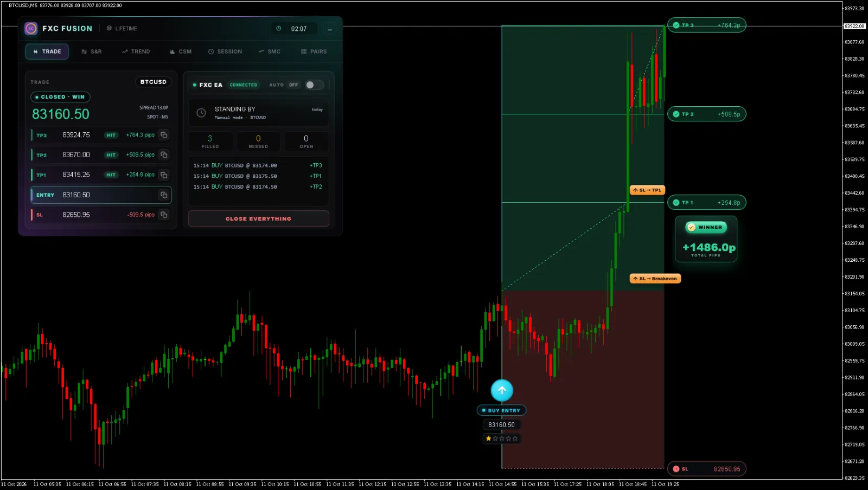Click the log row ending with +TP2
This screenshot has width=868, height=490.
258,187
